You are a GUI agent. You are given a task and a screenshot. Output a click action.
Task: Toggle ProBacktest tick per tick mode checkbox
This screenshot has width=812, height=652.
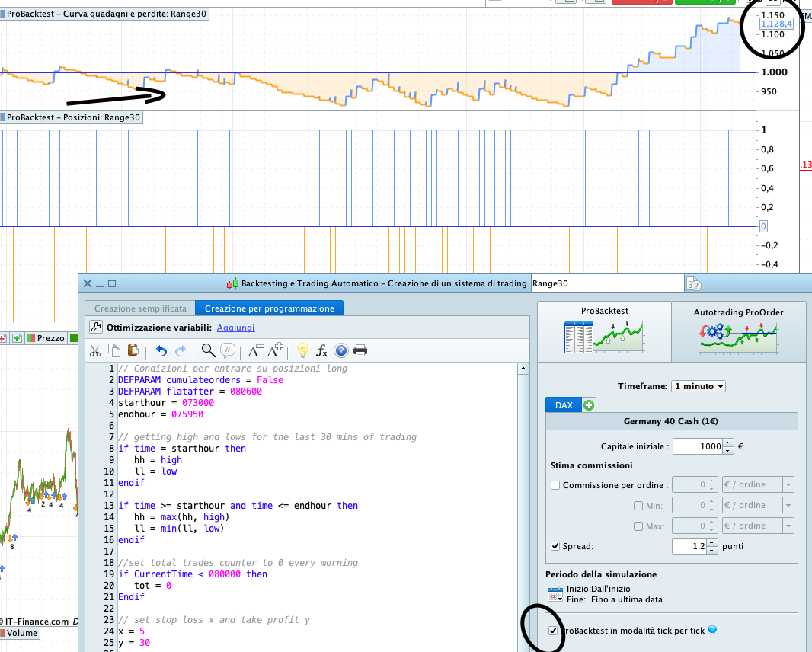(x=553, y=631)
